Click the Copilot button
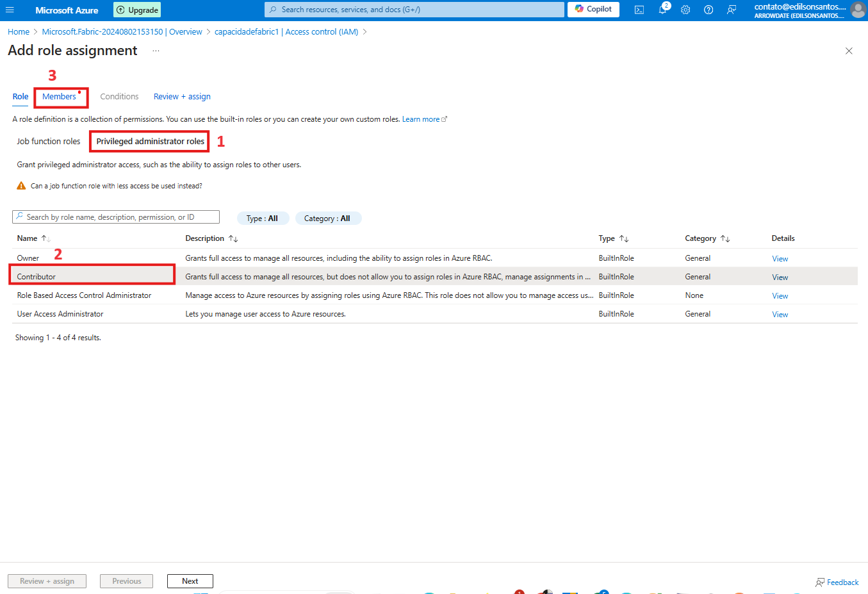 coord(593,10)
